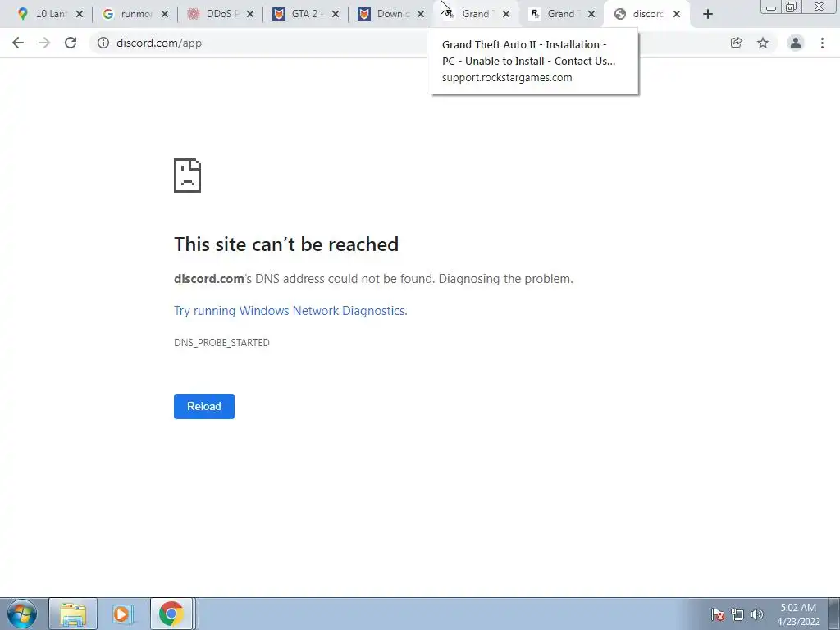This screenshot has width=840, height=630.
Task: Open Action Center flag in tray
Action: click(718, 614)
